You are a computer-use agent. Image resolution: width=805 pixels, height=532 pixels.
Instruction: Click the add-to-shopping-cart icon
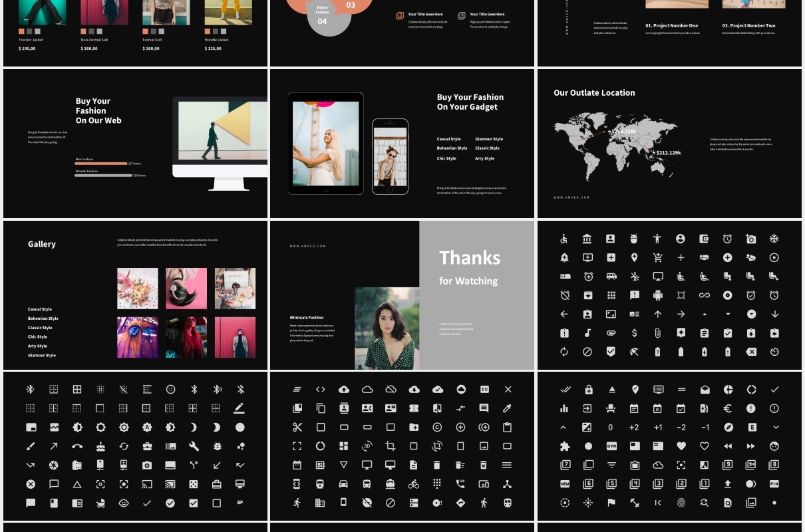coord(657,257)
